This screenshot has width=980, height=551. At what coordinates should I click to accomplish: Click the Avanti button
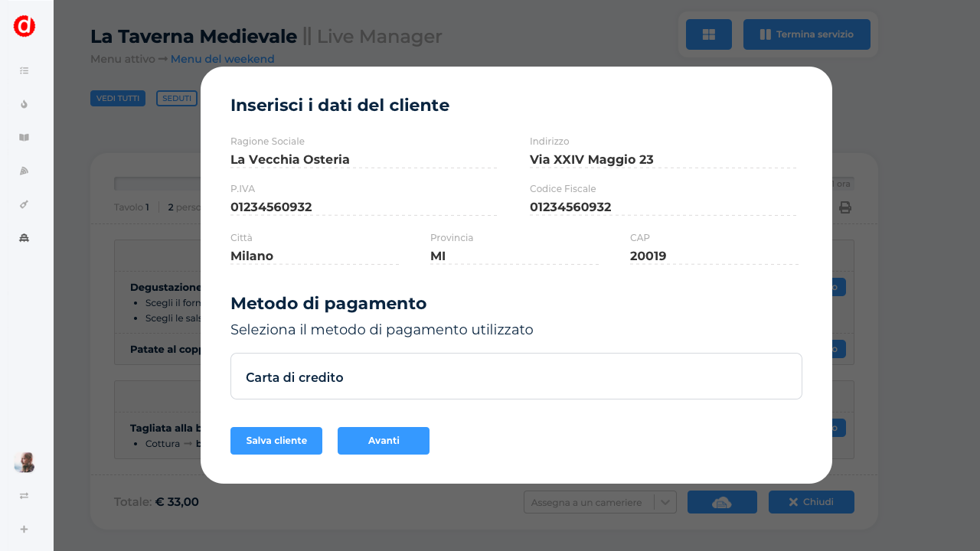pos(384,441)
